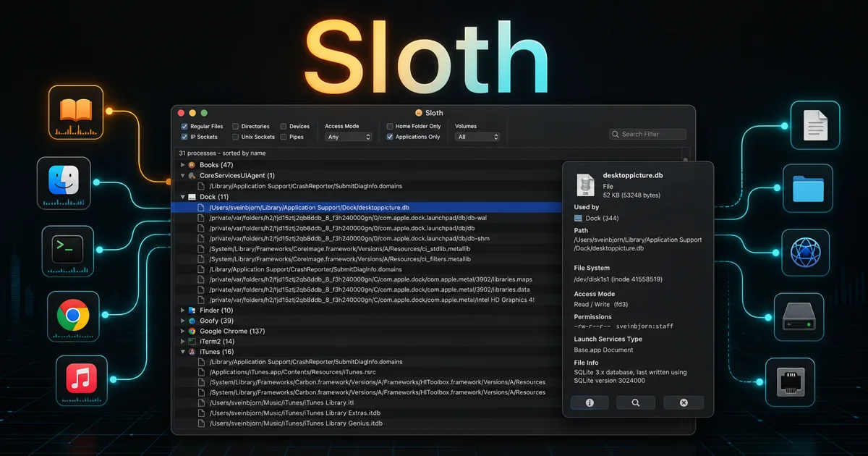This screenshot has height=456, width=868.
Task: Select the ci_stdlib.metallib file row
Action: [368, 248]
